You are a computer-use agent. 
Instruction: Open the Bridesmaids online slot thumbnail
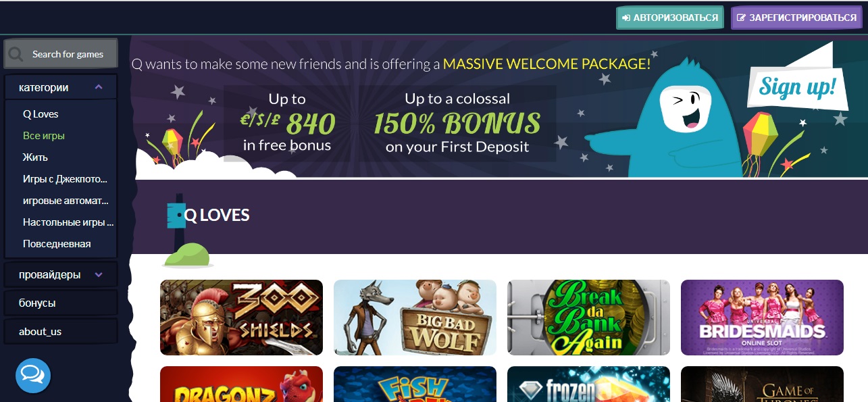pyautogui.click(x=762, y=318)
